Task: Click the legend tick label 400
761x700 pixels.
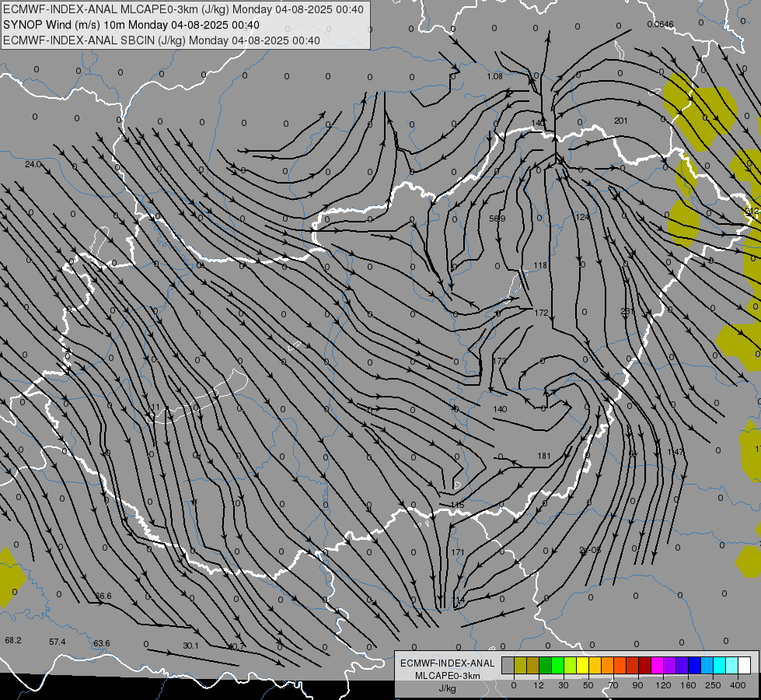Action: [x=738, y=685]
